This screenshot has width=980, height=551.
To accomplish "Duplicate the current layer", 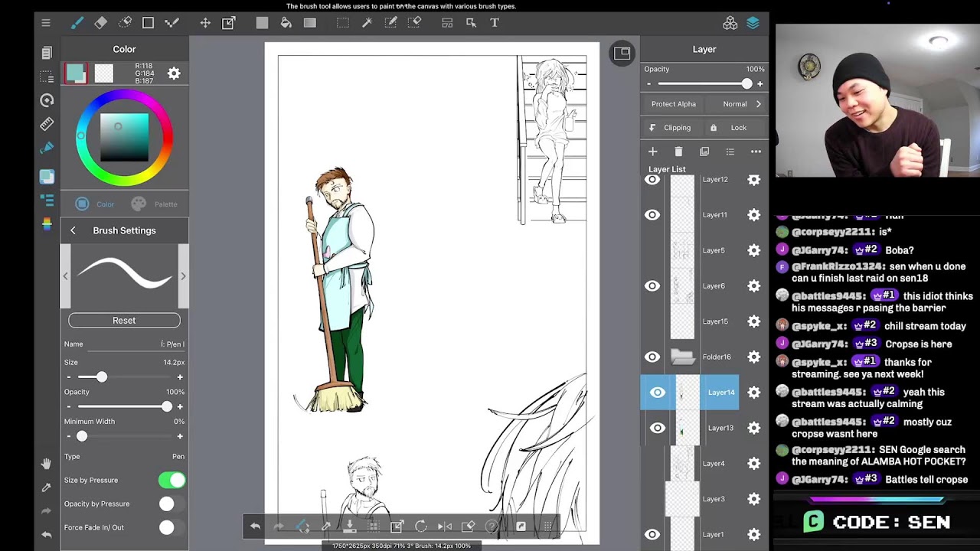I will (704, 152).
